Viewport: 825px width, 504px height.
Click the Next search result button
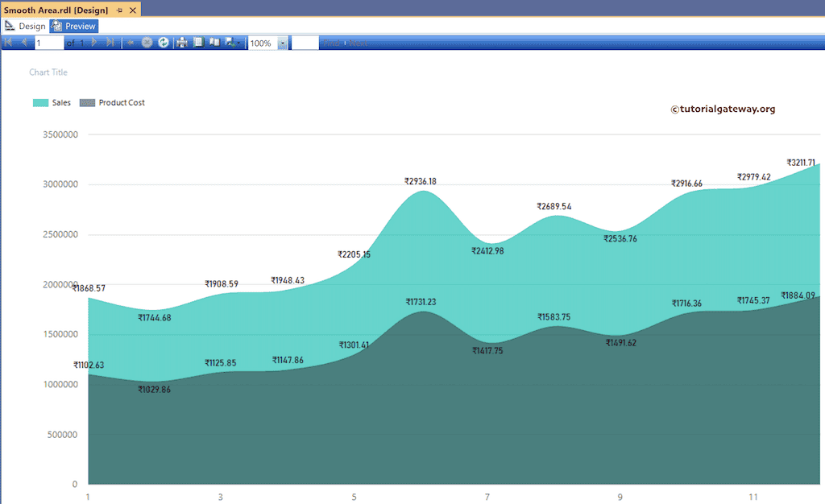point(358,43)
